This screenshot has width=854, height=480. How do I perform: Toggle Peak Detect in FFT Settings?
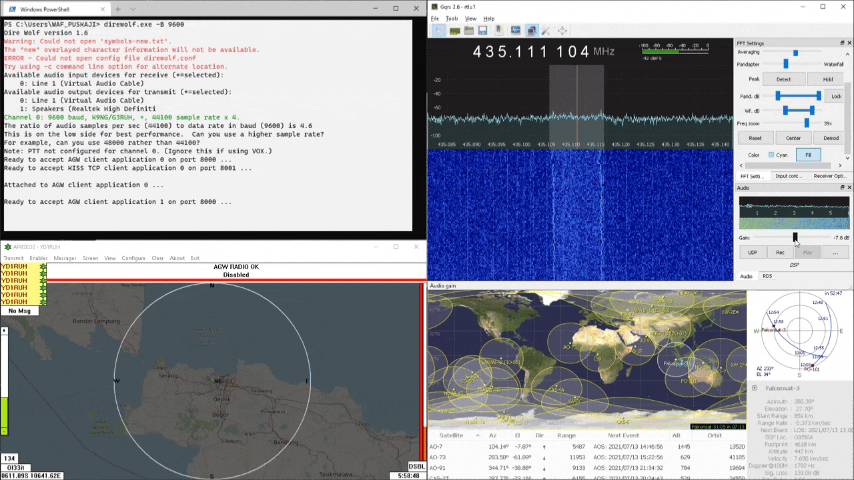pos(783,79)
